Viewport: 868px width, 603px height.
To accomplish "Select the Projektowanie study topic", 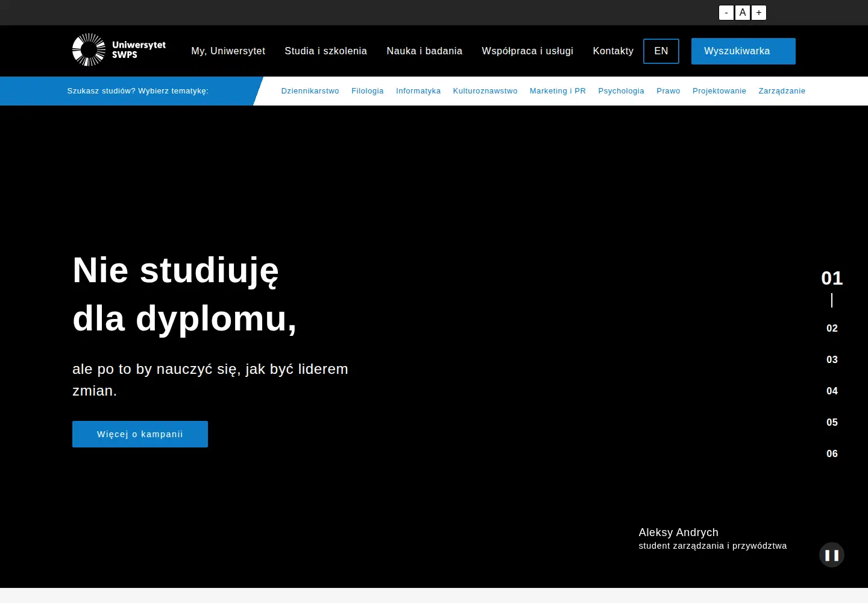I will coord(719,91).
